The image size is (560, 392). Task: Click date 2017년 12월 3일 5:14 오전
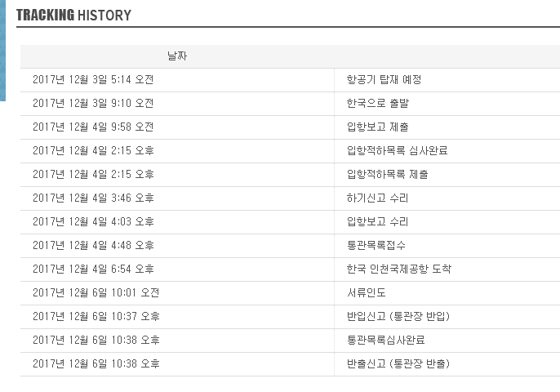pyautogui.click(x=93, y=80)
